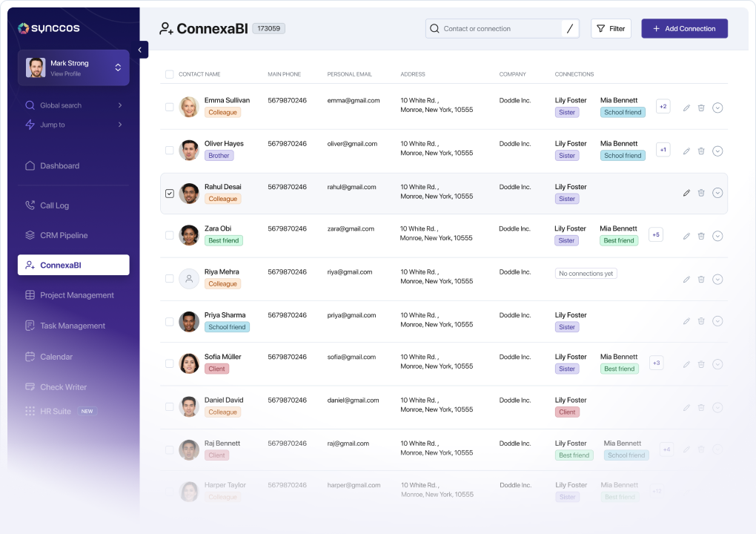Open the Filter button
The image size is (756, 534).
click(x=611, y=29)
